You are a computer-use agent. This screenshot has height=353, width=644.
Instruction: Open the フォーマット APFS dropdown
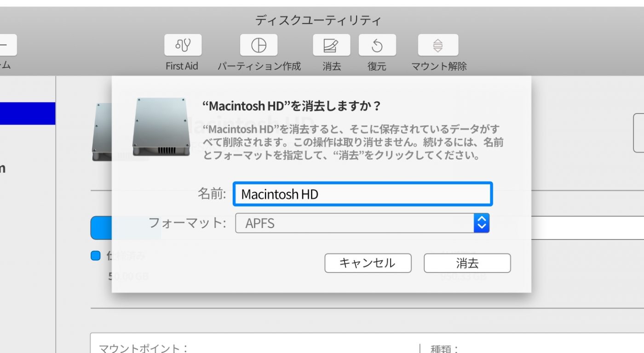[x=362, y=223]
